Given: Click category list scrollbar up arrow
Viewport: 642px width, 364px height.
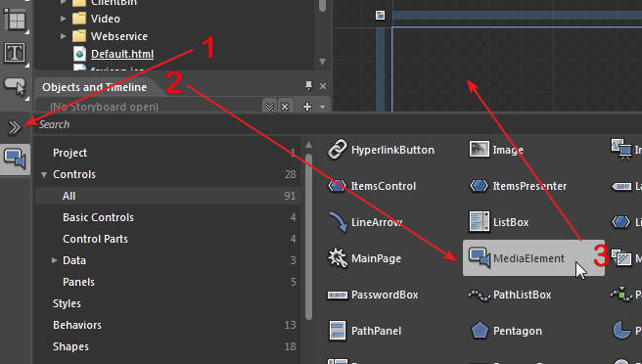Looking at the screenshot, I should (308, 145).
